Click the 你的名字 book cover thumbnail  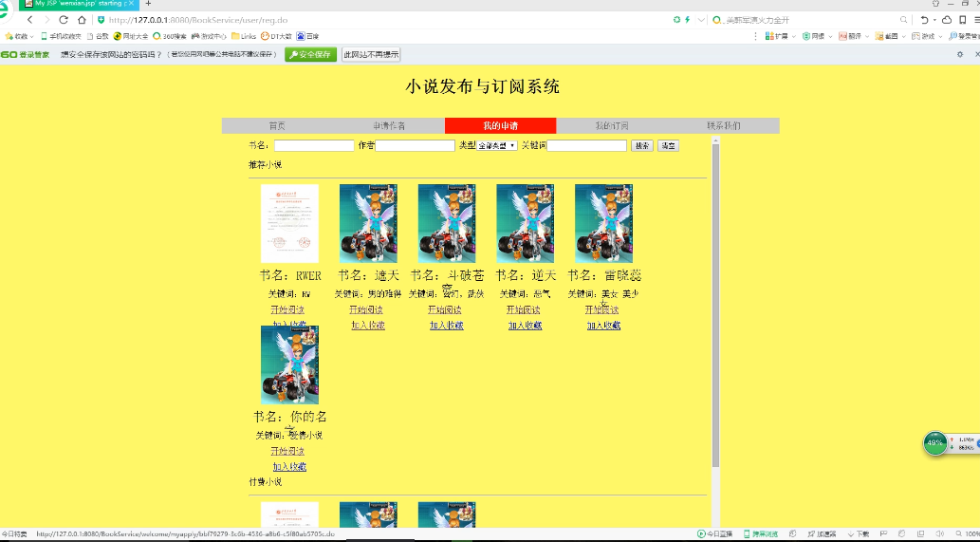click(x=289, y=364)
